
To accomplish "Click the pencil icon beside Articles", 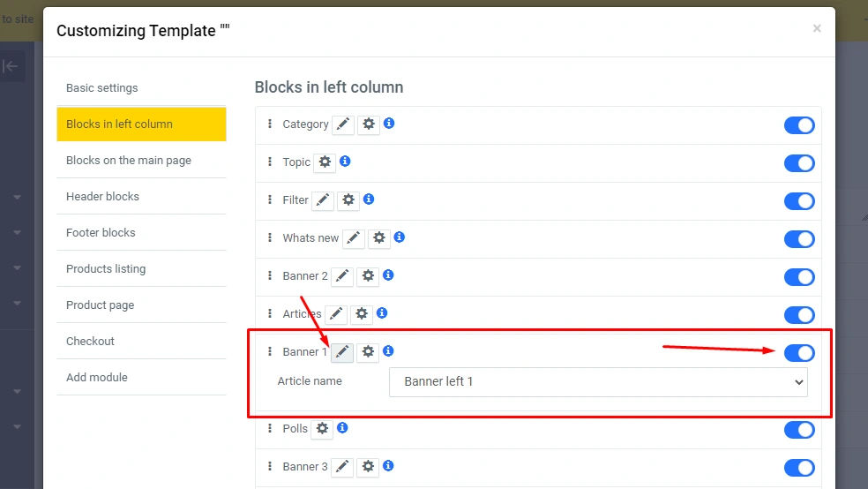I will [336, 314].
